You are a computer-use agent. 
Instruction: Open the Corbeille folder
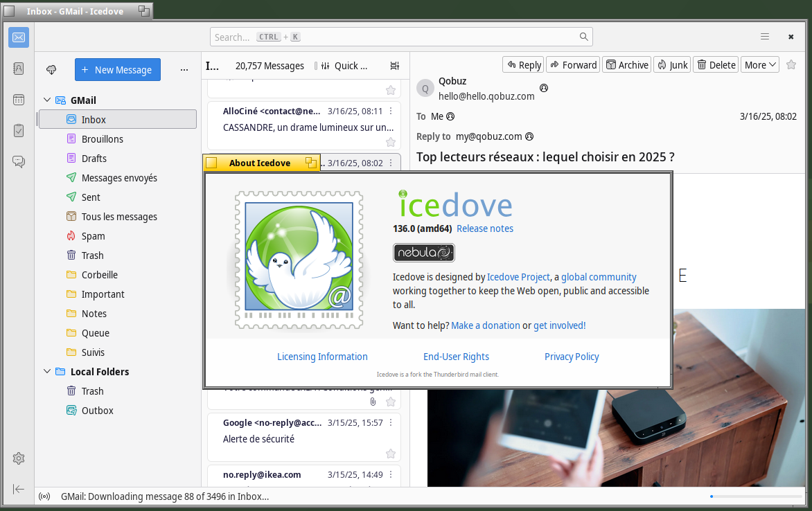(x=118, y=275)
